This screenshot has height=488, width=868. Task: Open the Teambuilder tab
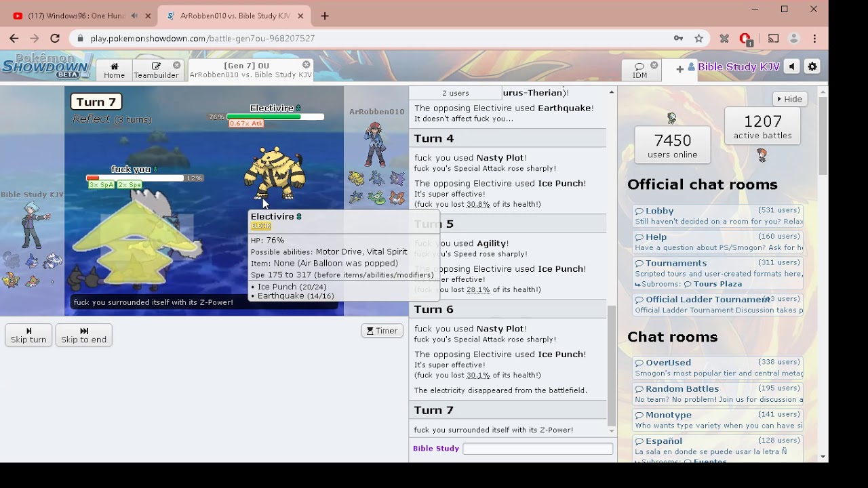pyautogui.click(x=156, y=70)
